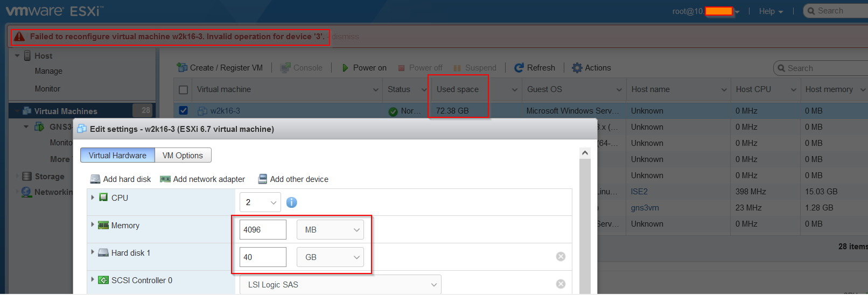Expand the Hard disk 1 settings row
This screenshot has width=868, height=295.
(93, 252)
